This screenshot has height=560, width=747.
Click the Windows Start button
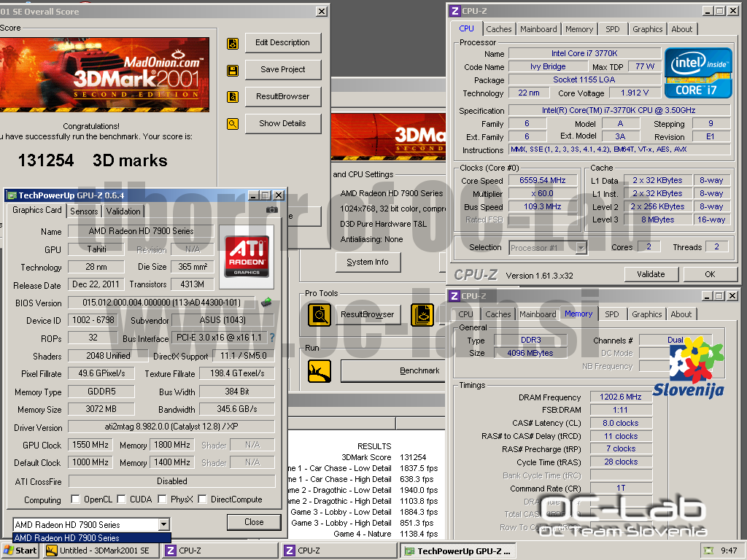(20, 551)
